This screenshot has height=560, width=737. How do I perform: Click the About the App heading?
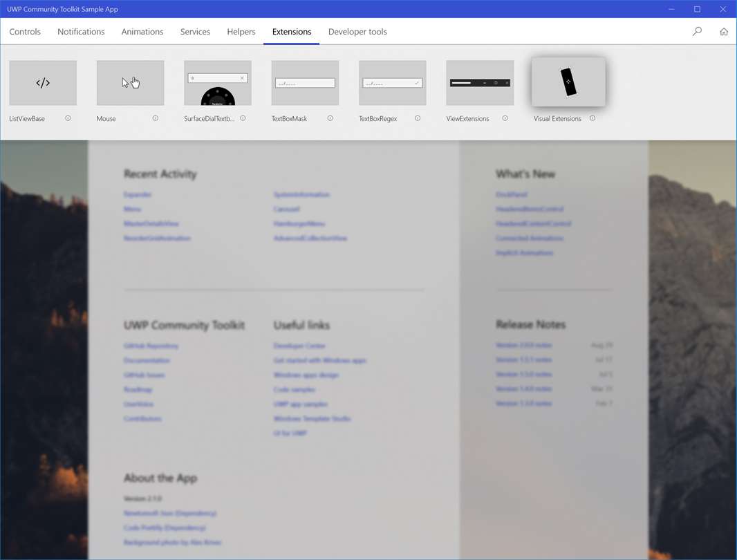coord(160,478)
